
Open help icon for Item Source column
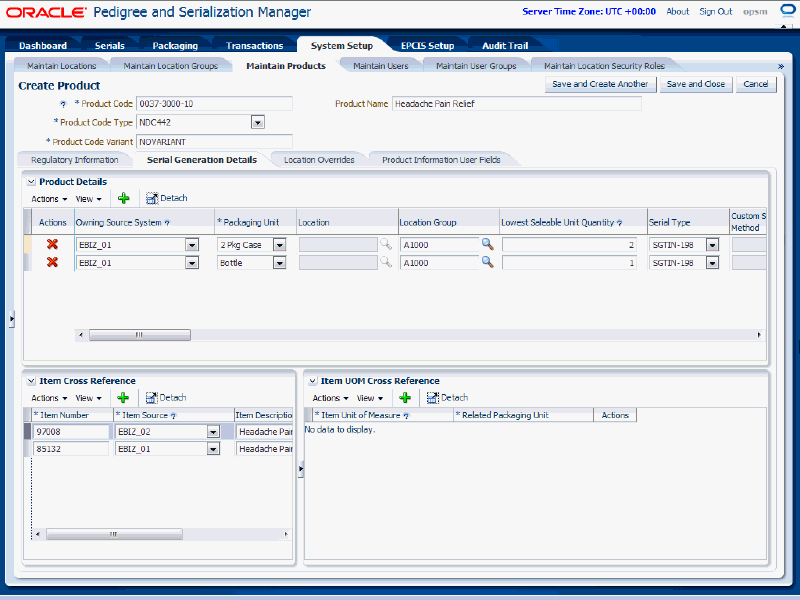point(173,416)
